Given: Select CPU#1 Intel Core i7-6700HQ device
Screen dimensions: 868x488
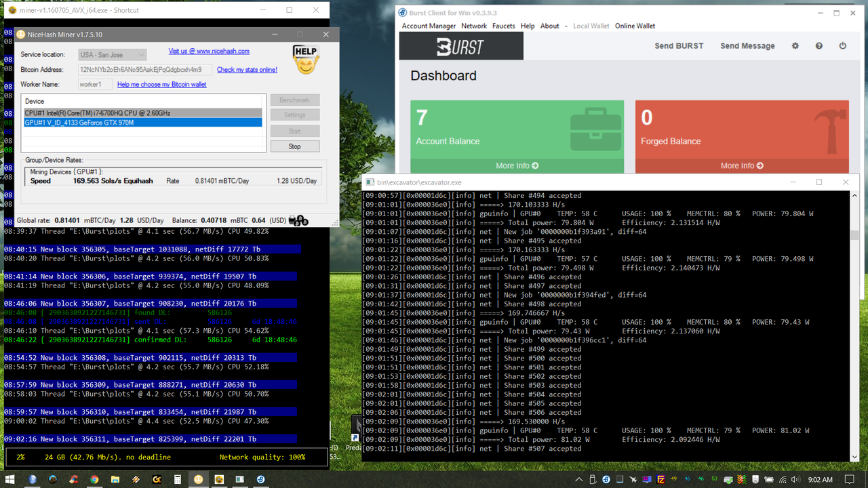Looking at the screenshot, I should [142, 113].
